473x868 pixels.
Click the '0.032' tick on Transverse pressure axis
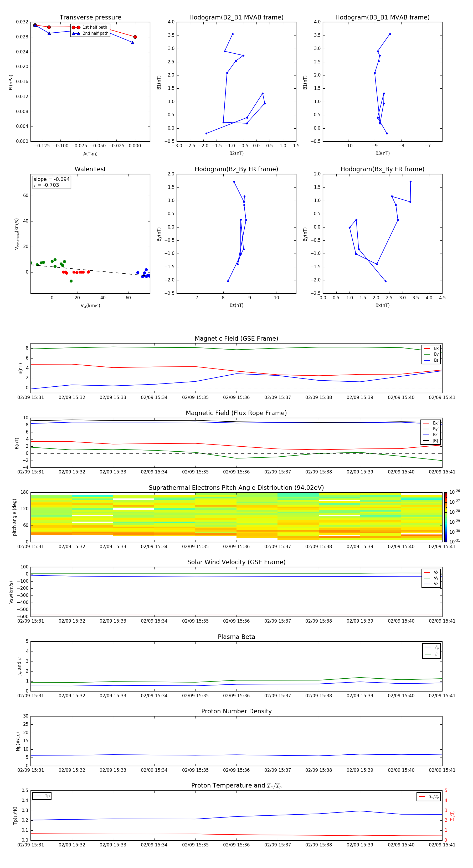point(22,22)
